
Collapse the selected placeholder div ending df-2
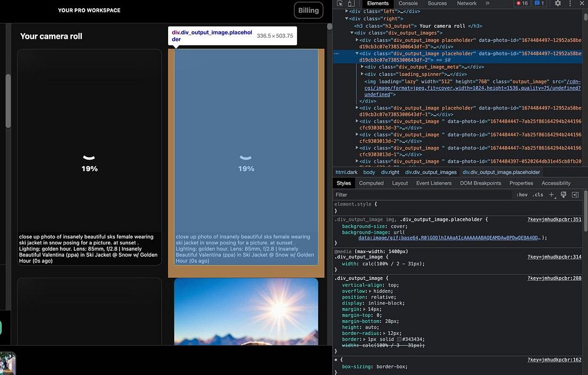tap(357, 54)
